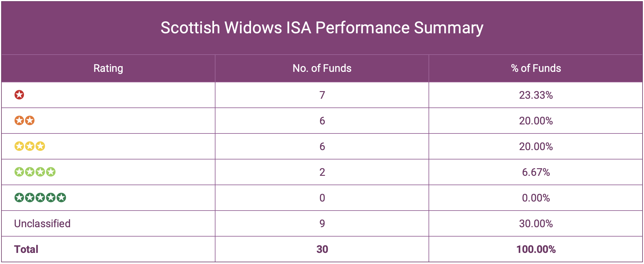Click the Unclassified row label
644x264 pixels.
tap(42, 224)
